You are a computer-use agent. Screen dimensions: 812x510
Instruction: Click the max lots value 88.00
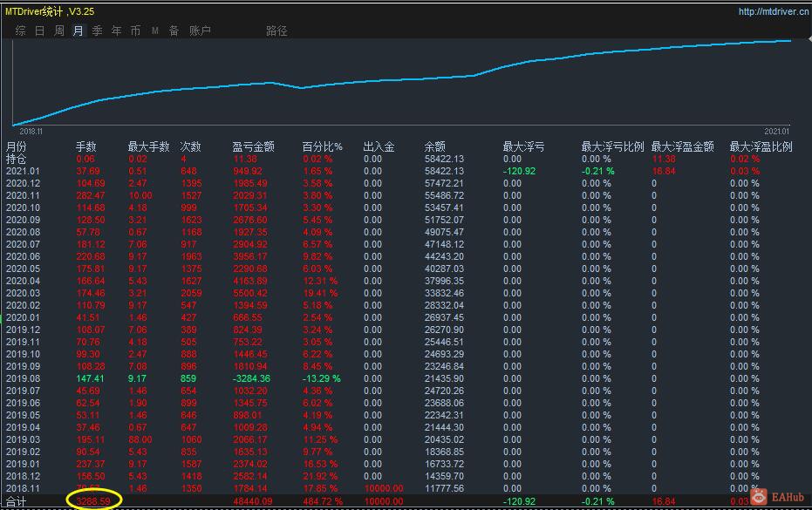[x=140, y=439]
